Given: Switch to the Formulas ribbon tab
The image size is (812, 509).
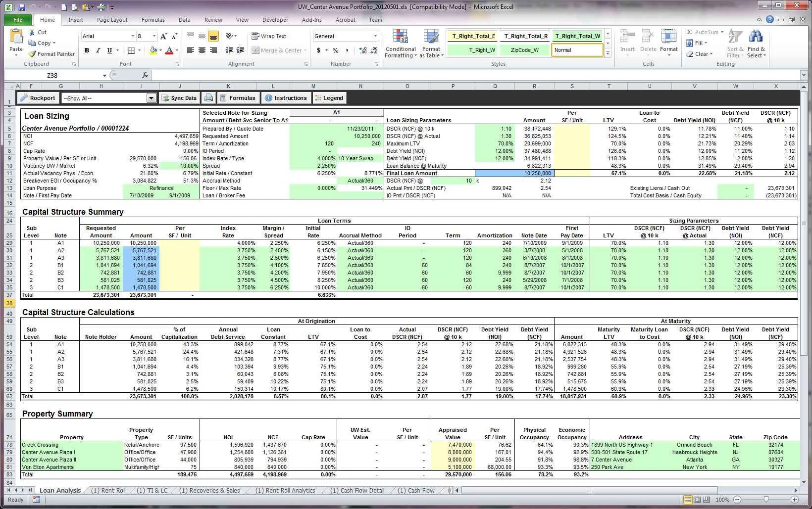Looking at the screenshot, I should tap(153, 20).
